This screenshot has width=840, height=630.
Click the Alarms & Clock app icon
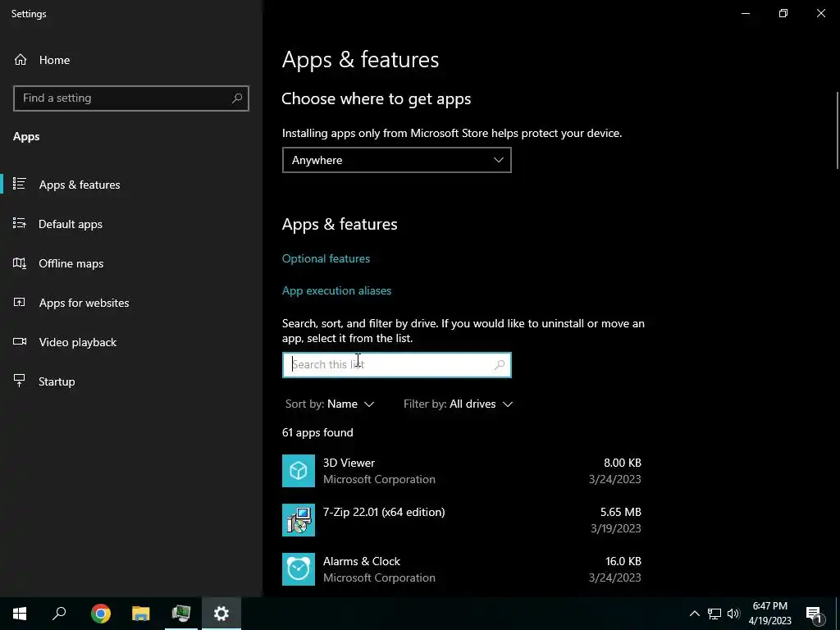[x=299, y=569]
